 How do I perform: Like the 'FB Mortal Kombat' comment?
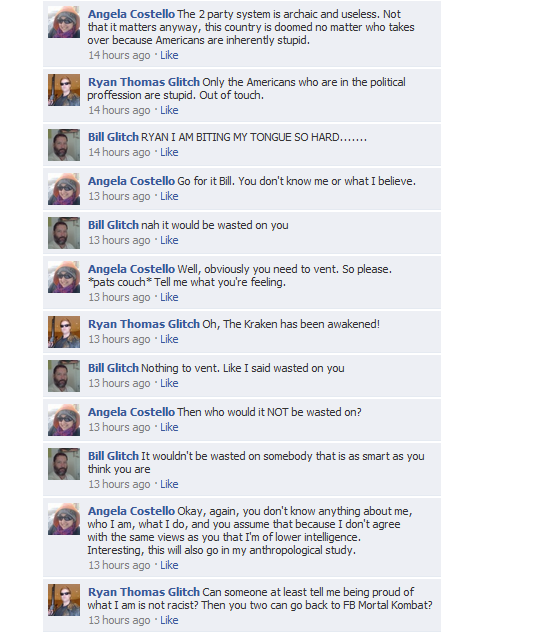coord(169,620)
